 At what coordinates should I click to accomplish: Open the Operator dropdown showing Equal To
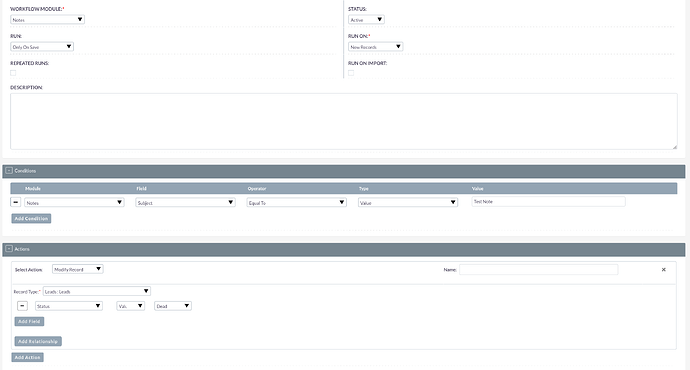pos(297,202)
